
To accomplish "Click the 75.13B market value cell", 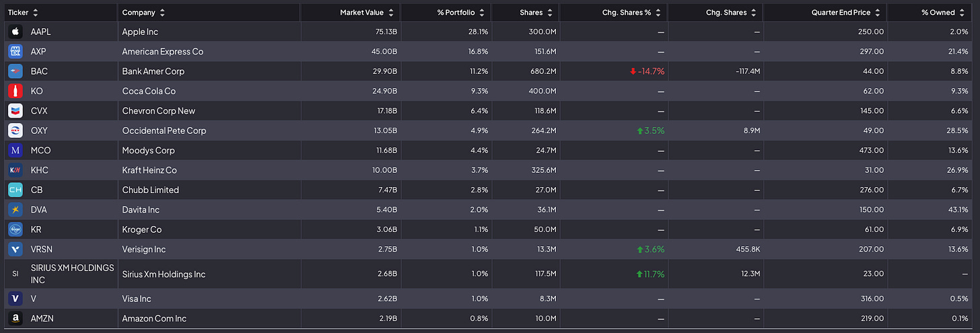I will pyautogui.click(x=386, y=32).
